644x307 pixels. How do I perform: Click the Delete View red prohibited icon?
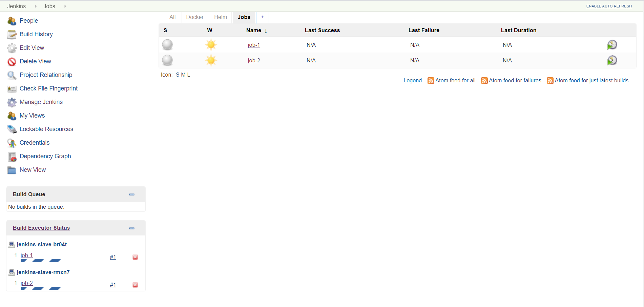tap(12, 62)
